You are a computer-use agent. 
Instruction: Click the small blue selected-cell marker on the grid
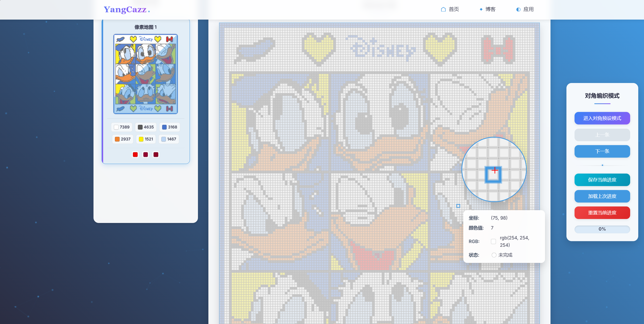tap(458, 206)
